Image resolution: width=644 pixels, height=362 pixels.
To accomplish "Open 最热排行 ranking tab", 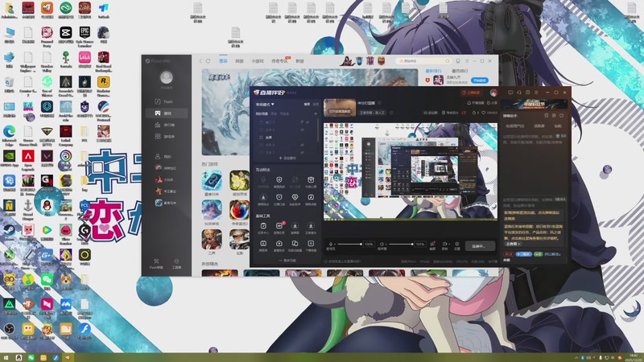I will [460, 71].
